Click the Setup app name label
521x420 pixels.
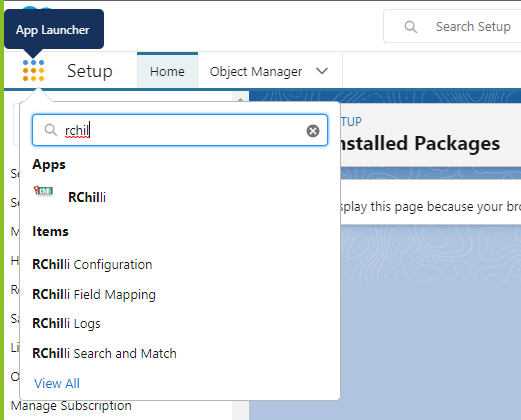[90, 71]
